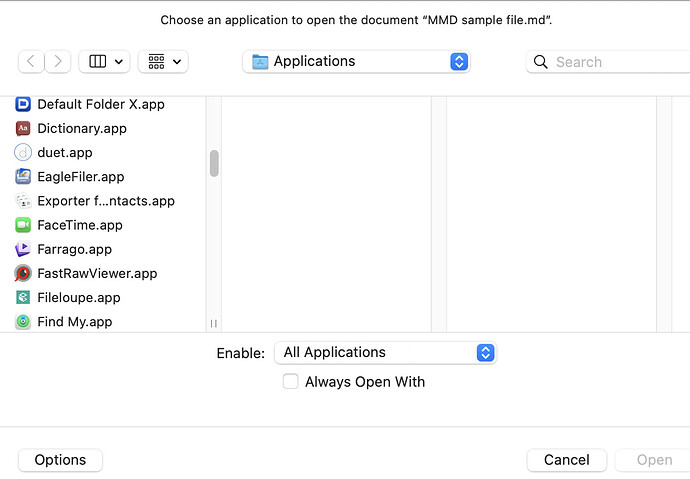Image resolution: width=690 pixels, height=479 pixels.
Task: Select Exporter f...ntacts.app in the list
Action: point(103,201)
